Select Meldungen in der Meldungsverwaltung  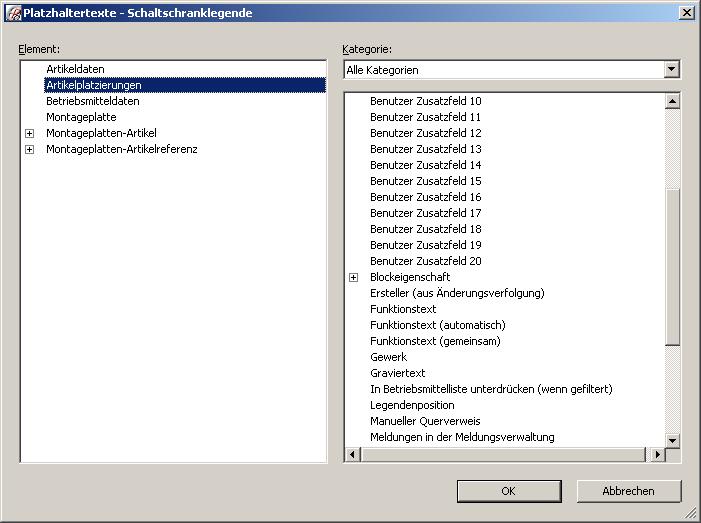(462, 437)
